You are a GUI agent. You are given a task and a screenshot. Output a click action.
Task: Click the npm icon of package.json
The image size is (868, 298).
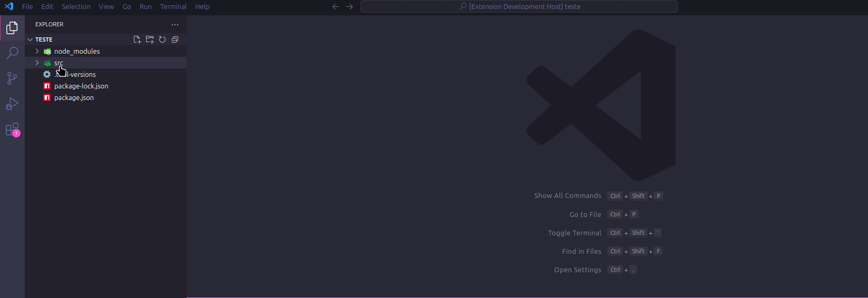[x=47, y=97]
